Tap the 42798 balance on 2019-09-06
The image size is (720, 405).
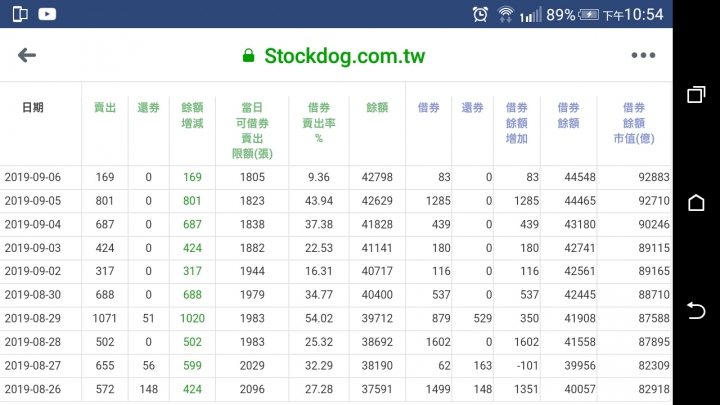(x=377, y=177)
